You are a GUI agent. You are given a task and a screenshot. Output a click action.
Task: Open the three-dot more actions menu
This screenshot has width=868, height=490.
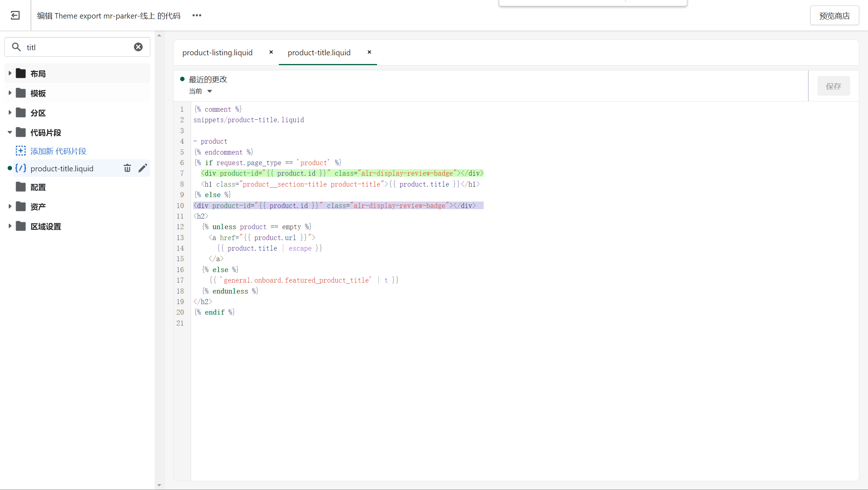(x=197, y=15)
